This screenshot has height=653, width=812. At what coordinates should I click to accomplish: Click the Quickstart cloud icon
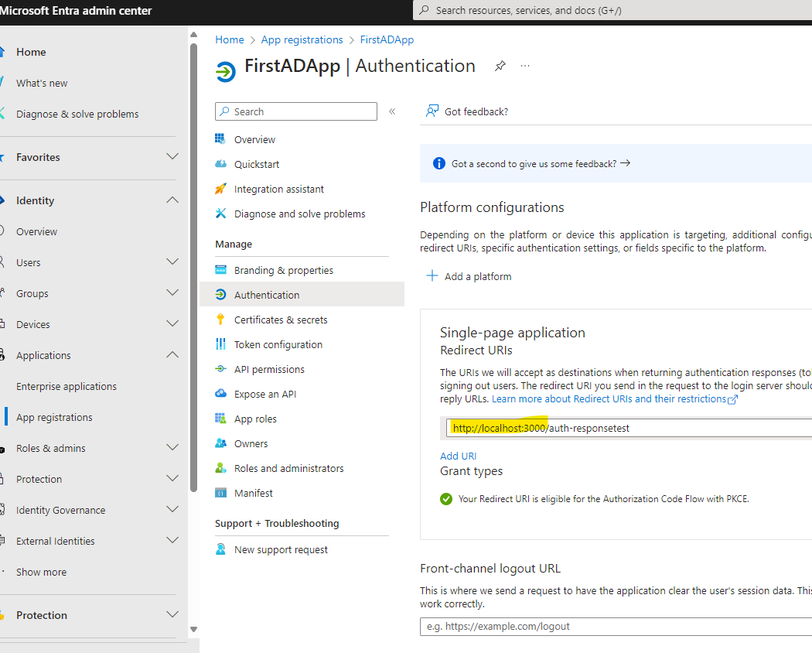pos(220,164)
